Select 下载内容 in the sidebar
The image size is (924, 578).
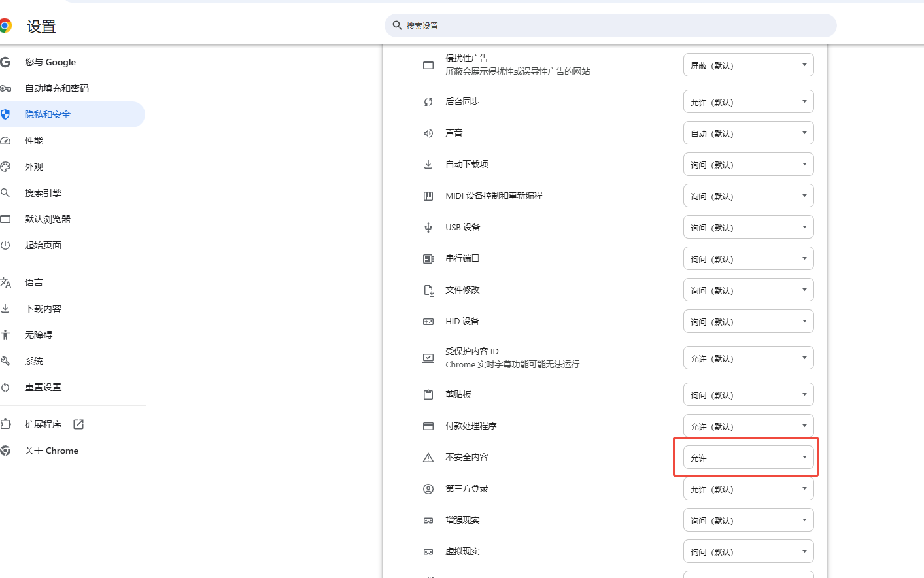pos(72,309)
